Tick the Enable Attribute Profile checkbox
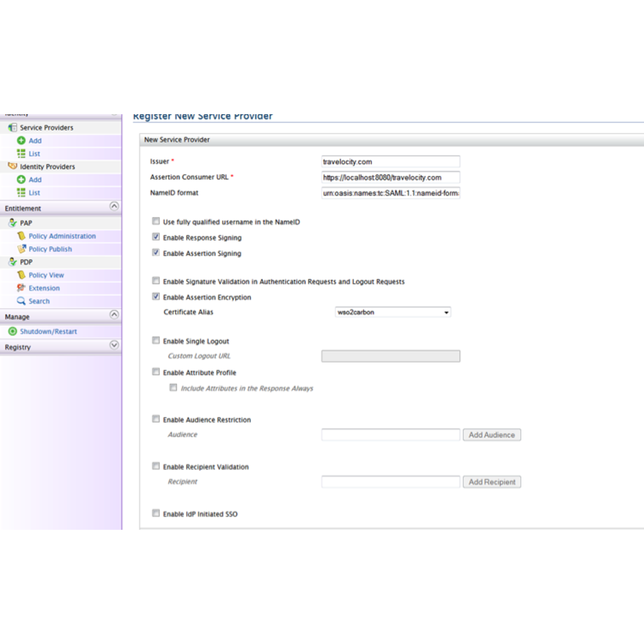Viewport: 644px width, 644px height. (x=156, y=372)
